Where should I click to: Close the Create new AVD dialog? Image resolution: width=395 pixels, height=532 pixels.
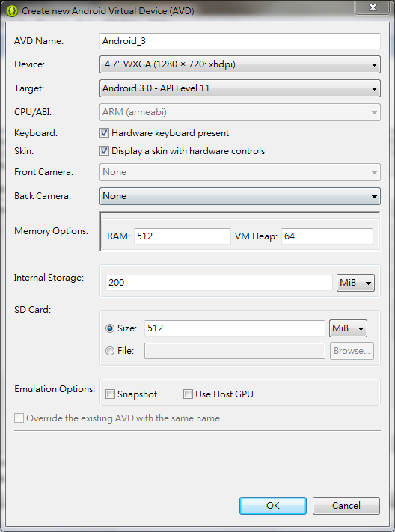point(373,7)
